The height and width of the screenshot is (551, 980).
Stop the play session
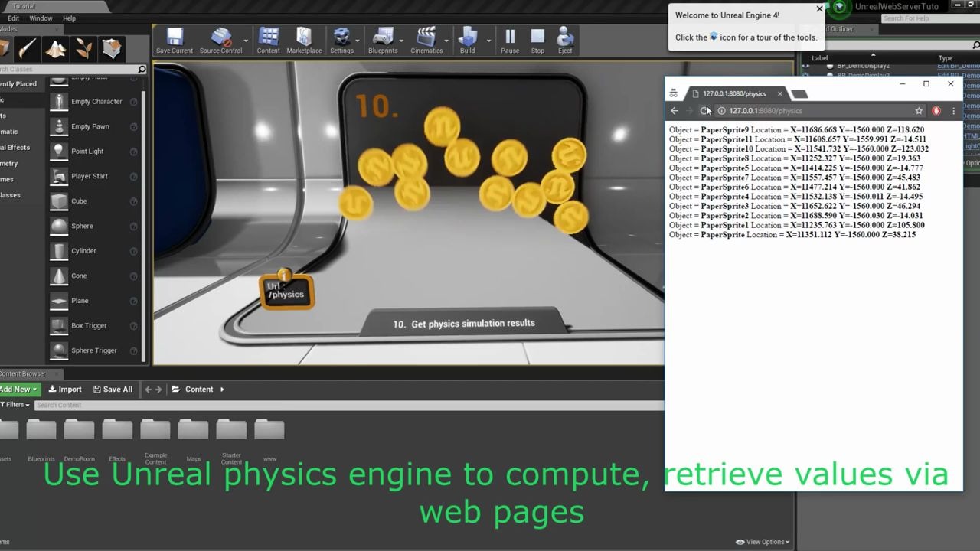click(537, 41)
